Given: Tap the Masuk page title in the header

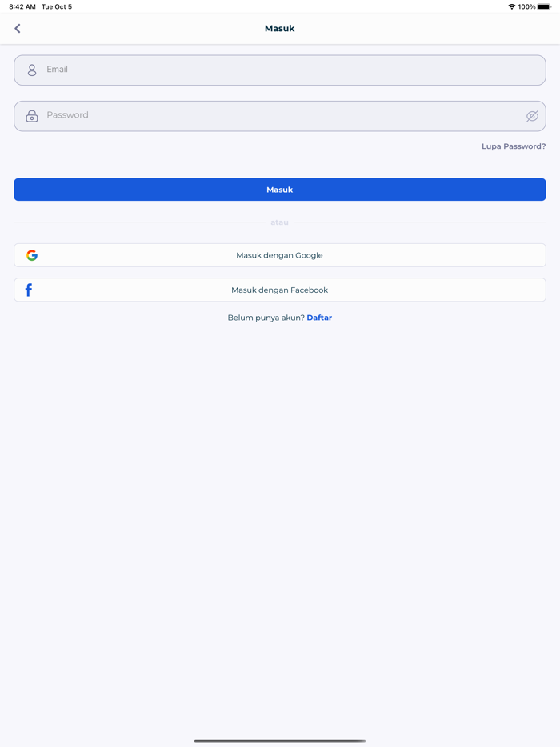Looking at the screenshot, I should coord(279,29).
